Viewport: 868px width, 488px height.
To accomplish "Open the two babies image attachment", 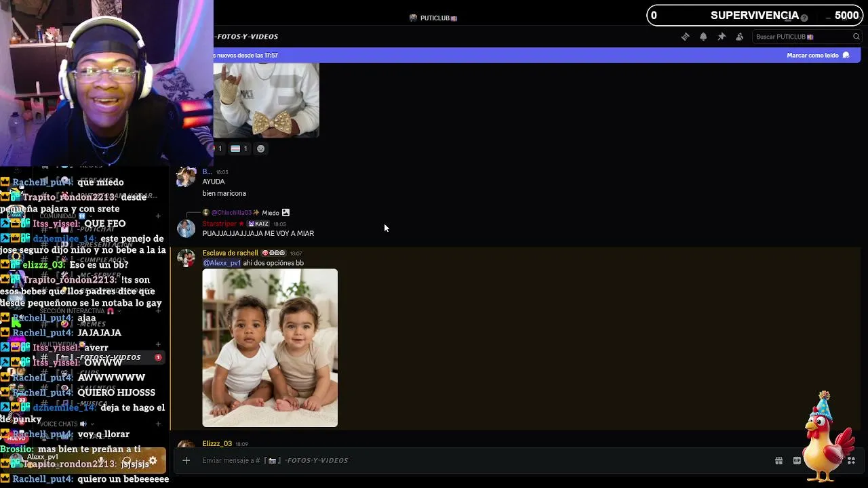I will 270,348.
